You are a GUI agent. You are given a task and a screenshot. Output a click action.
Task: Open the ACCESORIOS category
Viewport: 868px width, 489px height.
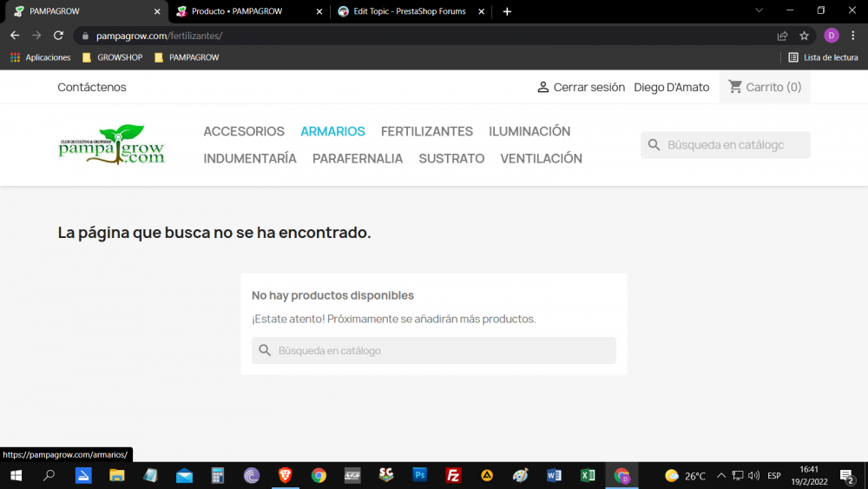(x=244, y=131)
